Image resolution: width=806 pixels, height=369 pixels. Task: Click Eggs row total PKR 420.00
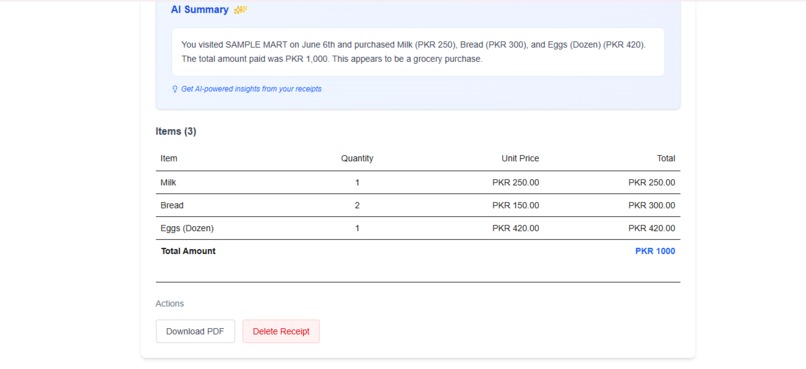(x=652, y=228)
